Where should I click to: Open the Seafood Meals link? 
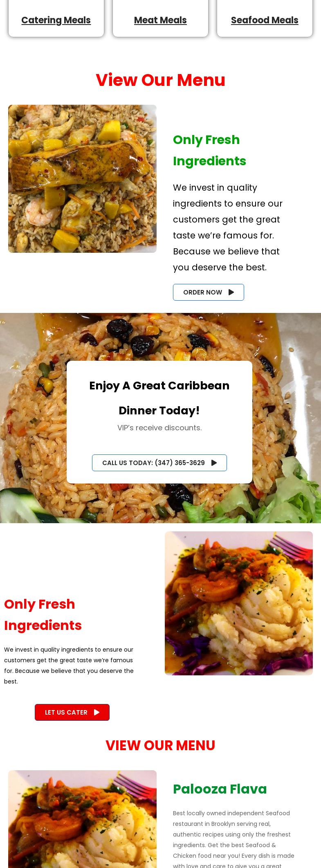[265, 20]
